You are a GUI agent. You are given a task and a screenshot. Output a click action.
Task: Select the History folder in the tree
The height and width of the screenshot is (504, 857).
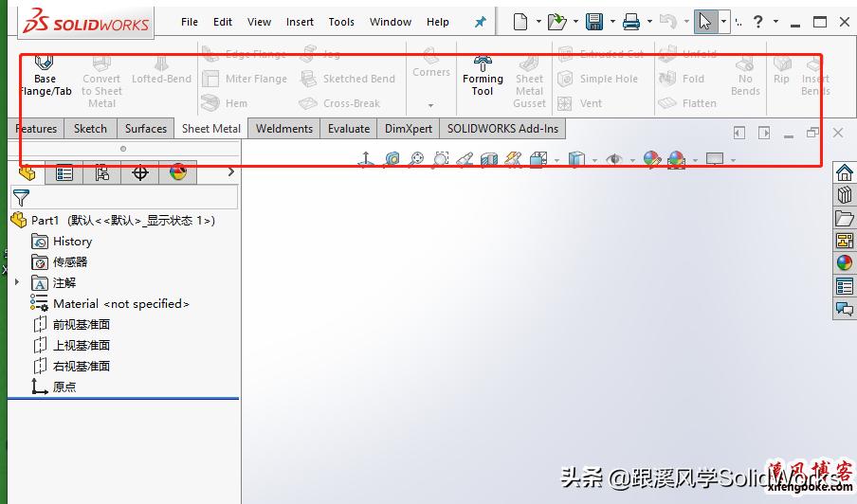(62, 241)
